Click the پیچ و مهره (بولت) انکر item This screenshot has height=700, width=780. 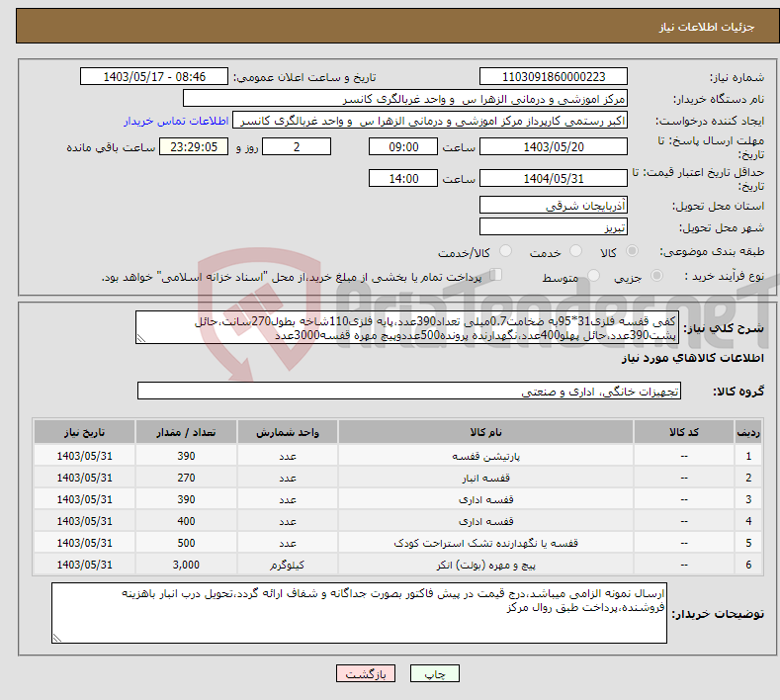pyautogui.click(x=485, y=566)
